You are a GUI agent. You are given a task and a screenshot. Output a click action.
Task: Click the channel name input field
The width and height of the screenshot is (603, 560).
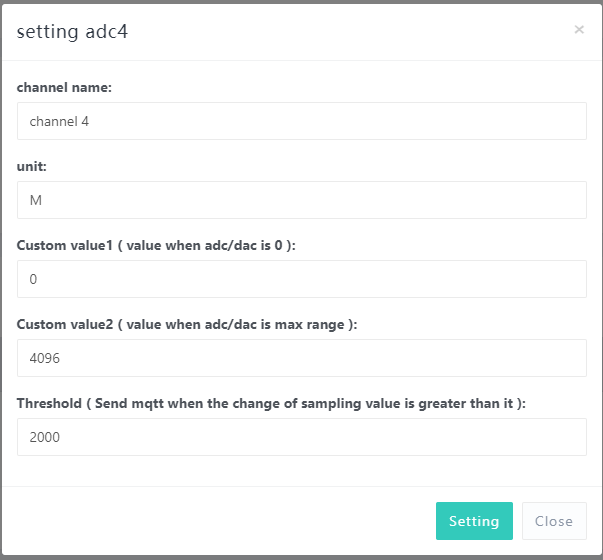tap(301, 121)
